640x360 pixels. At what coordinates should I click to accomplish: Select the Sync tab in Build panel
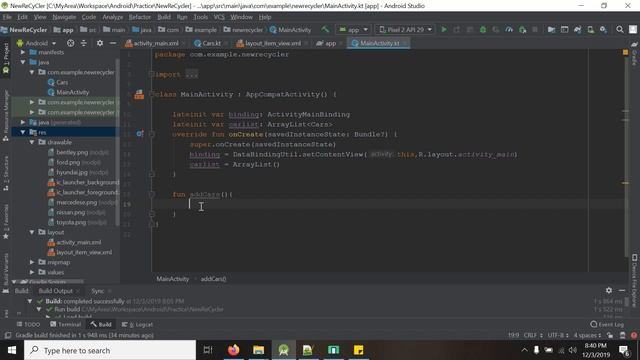click(98, 291)
